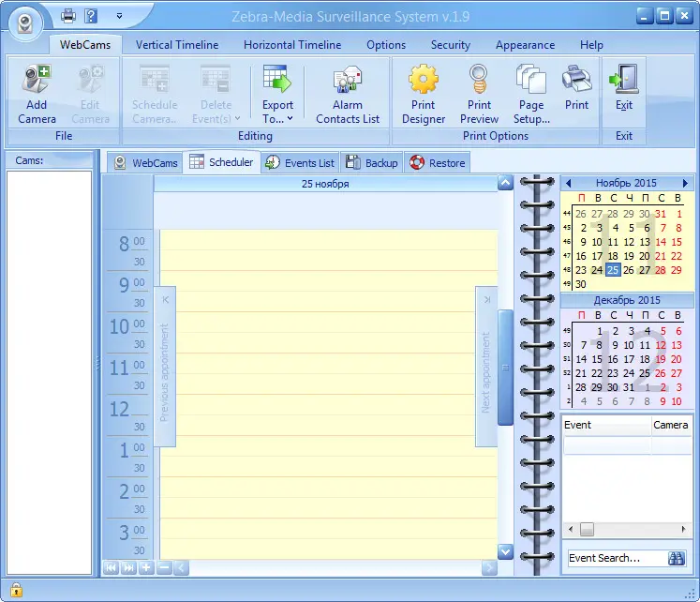The width and height of the screenshot is (700, 602).
Task: Open the Export To dropdown
Action: (277, 94)
